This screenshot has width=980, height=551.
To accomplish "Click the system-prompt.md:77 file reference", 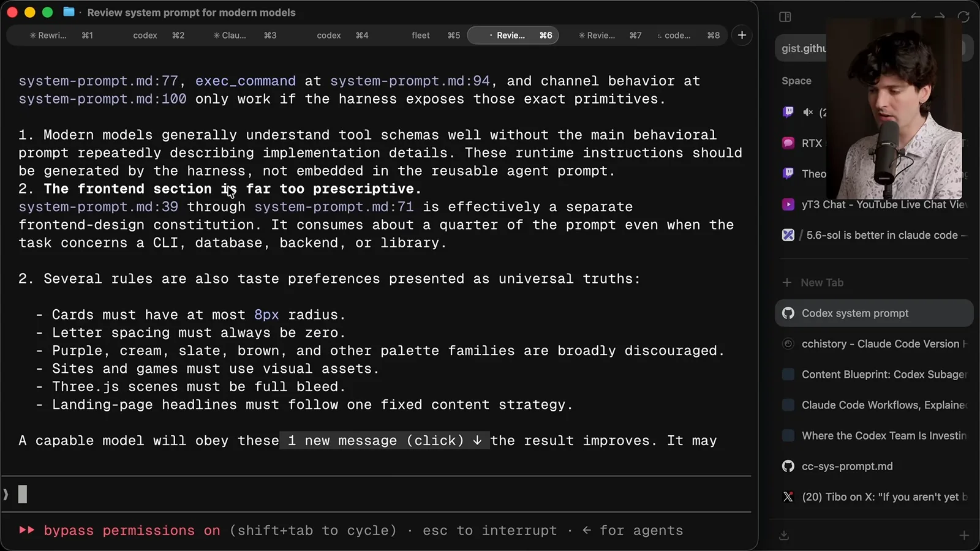I will 98,81.
